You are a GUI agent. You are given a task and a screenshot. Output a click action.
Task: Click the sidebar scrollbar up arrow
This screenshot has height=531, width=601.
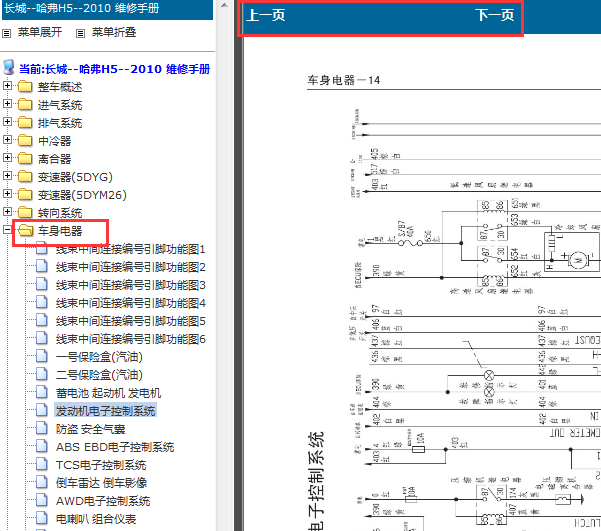tap(225, 5)
